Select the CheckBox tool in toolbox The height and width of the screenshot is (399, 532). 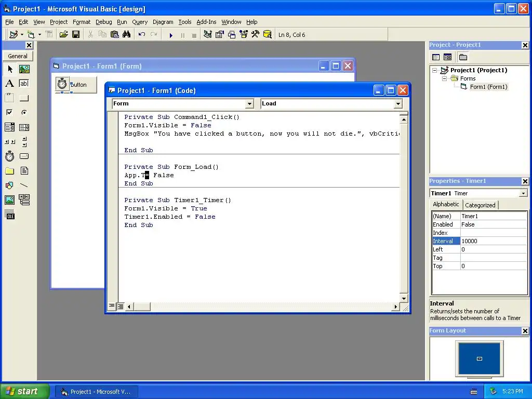point(10,112)
